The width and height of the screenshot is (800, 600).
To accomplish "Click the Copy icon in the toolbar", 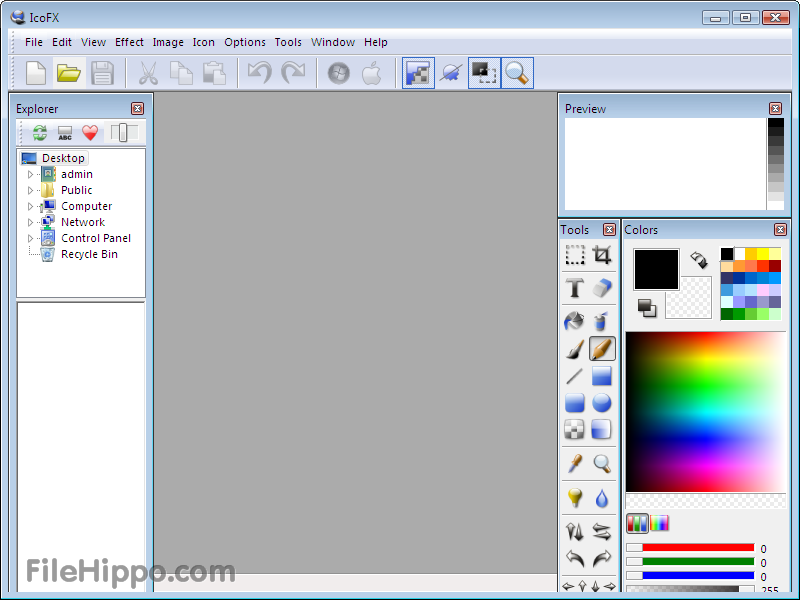I will click(x=181, y=73).
